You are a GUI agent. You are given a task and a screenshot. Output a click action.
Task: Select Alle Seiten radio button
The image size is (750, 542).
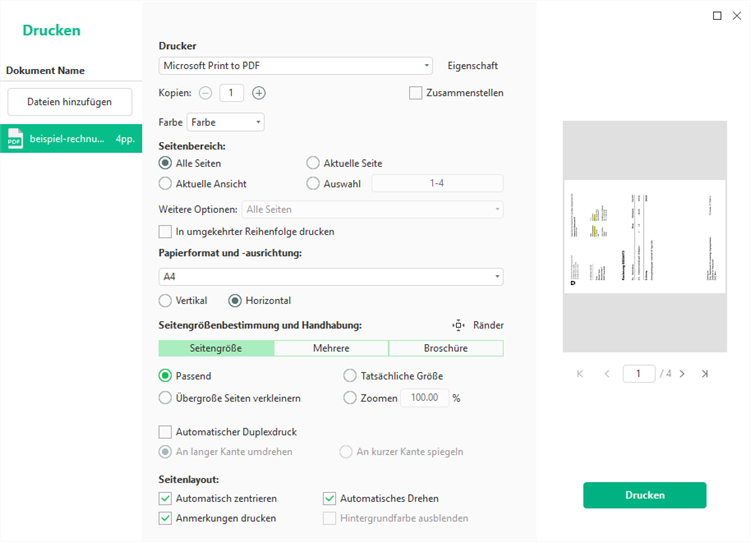(165, 163)
